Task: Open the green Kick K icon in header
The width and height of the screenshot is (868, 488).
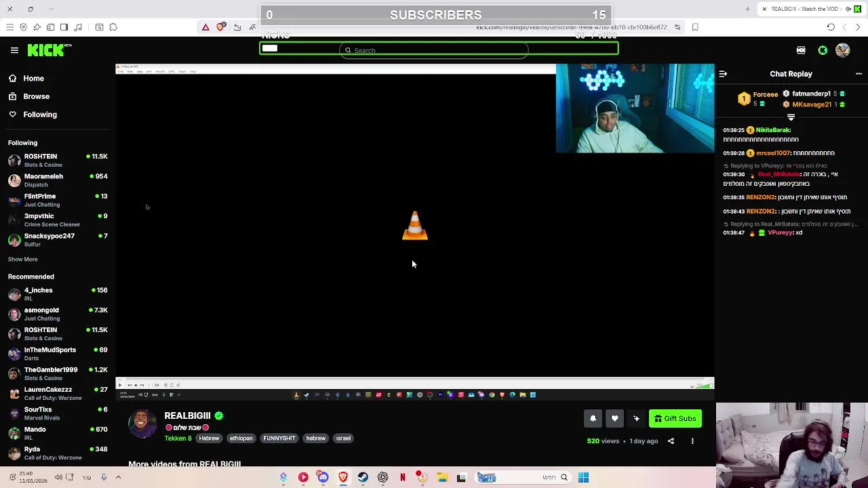Action: click(x=823, y=50)
